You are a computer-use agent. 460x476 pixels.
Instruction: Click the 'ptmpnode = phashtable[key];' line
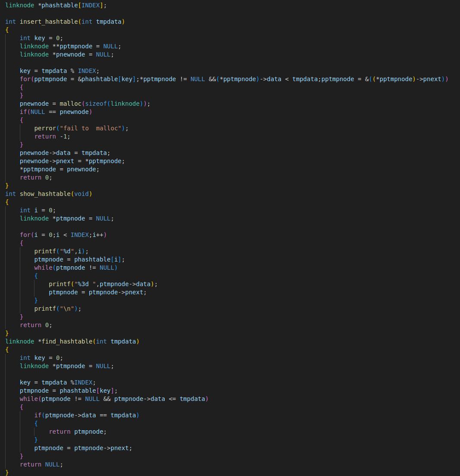[69, 391]
